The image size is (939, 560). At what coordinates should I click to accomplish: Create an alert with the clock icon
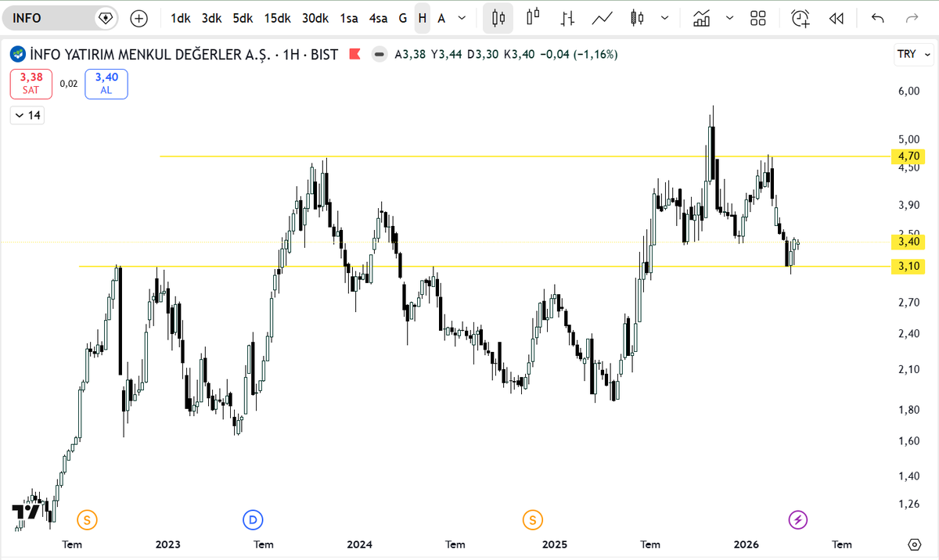point(800,18)
